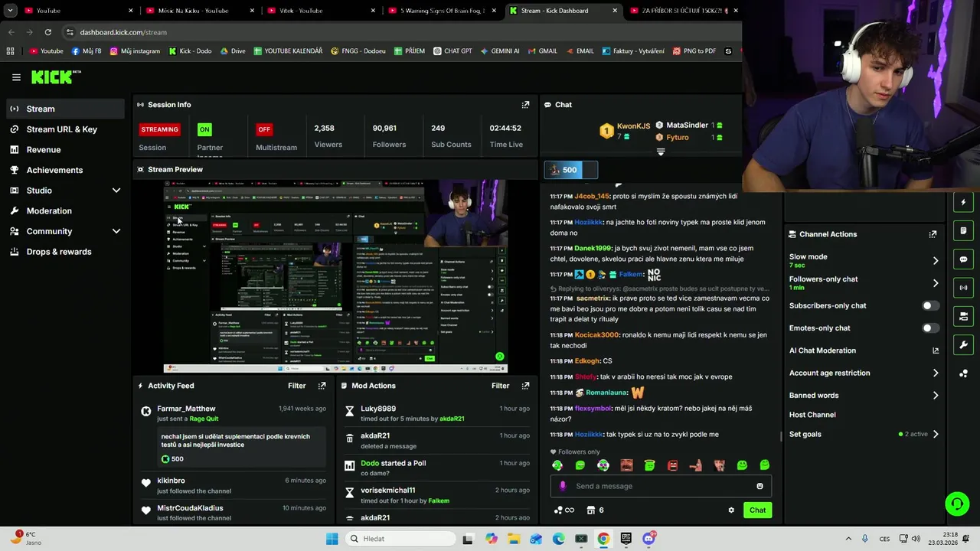Expand Set goals with 2 active
This screenshot has height=551, width=980.
click(x=935, y=434)
